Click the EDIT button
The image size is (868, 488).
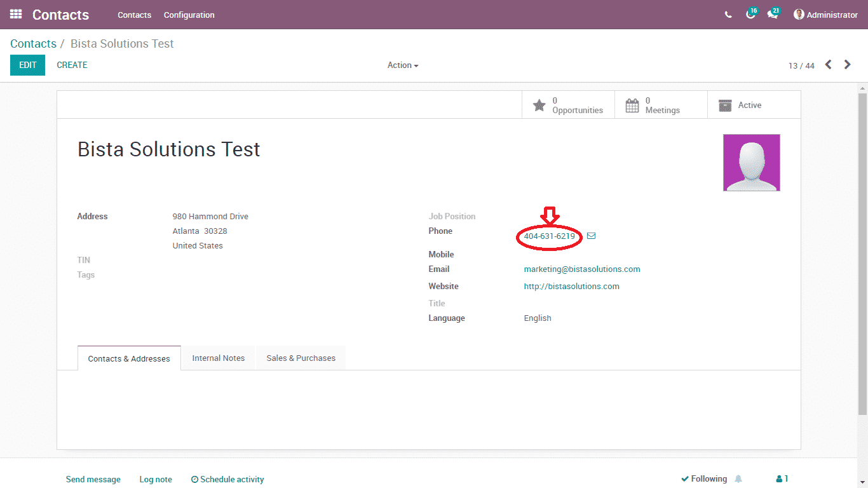(27, 65)
